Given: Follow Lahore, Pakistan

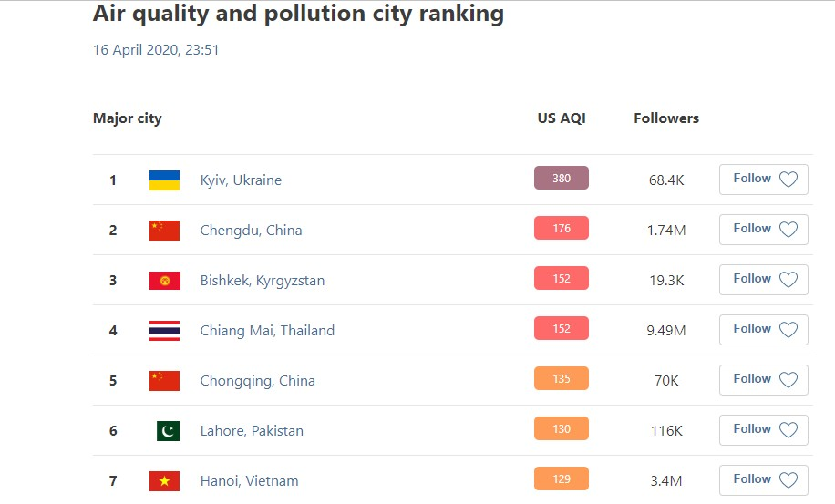Looking at the screenshot, I should [x=764, y=430].
